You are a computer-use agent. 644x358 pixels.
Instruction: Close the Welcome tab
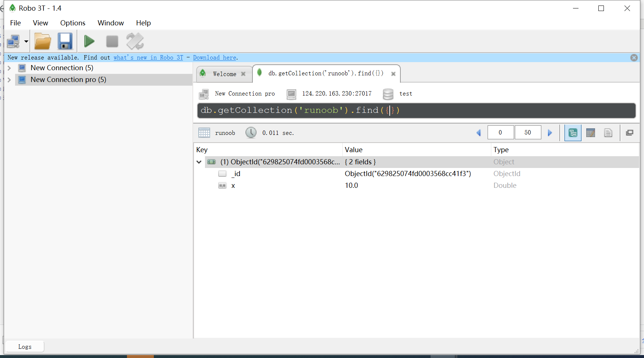pyautogui.click(x=243, y=74)
